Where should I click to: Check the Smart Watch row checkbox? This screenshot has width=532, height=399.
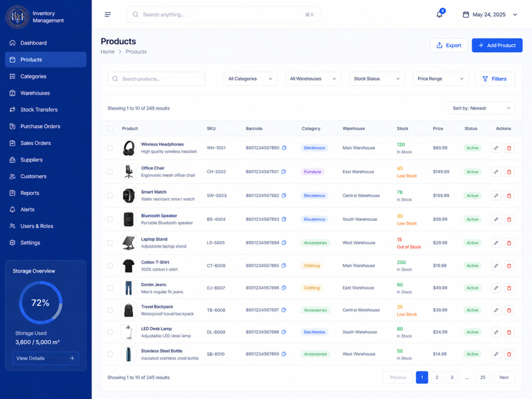110,195
